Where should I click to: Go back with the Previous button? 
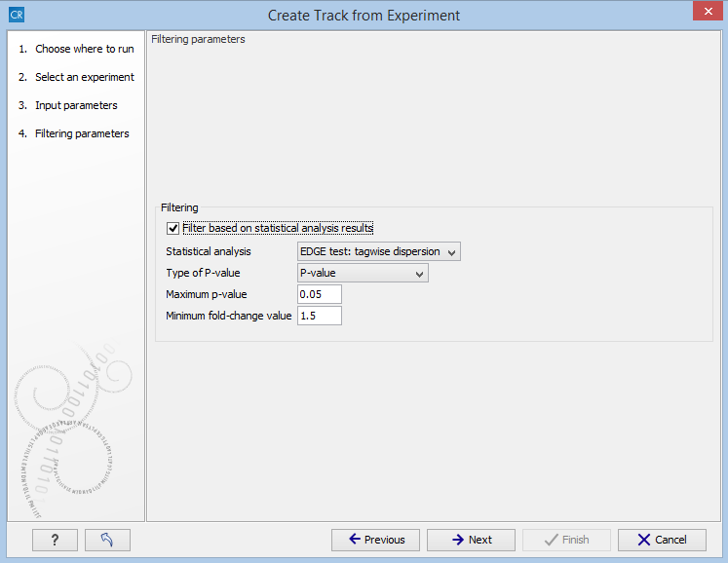tap(375, 540)
